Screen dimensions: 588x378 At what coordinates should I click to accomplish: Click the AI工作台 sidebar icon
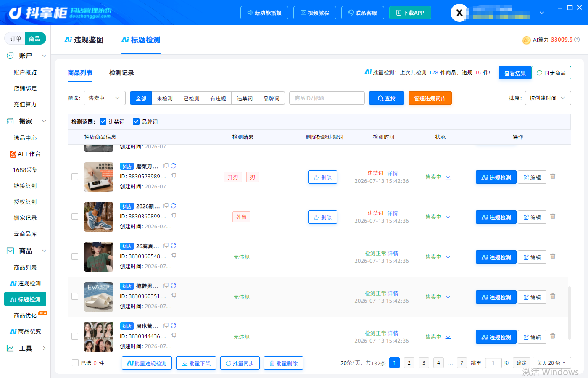(13, 154)
